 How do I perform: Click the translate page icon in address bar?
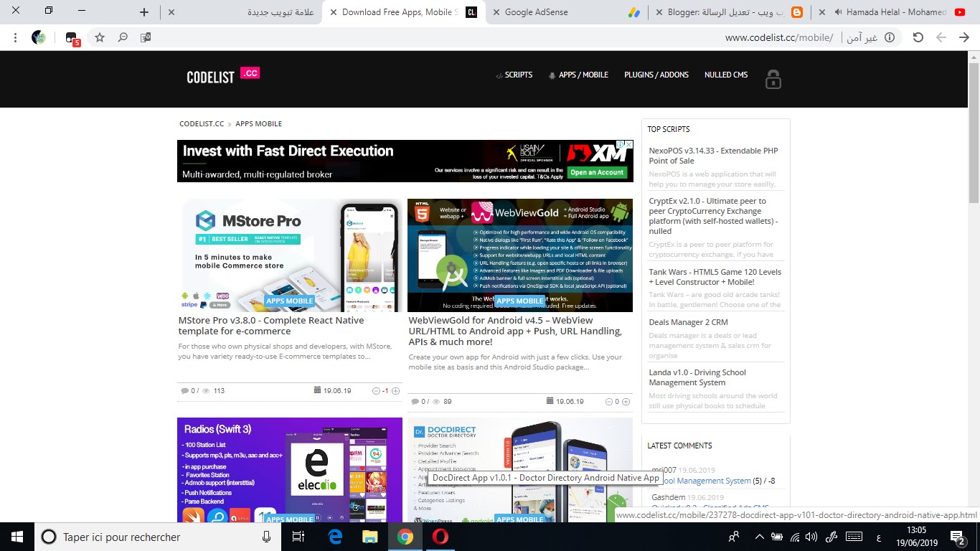pyautogui.click(x=146, y=37)
